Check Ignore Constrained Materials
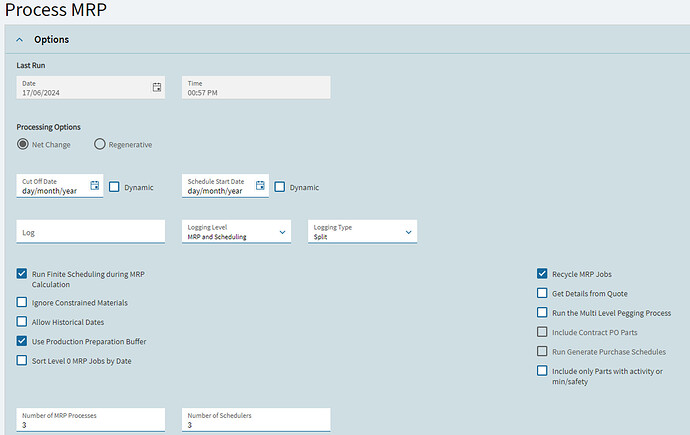The image size is (690, 435). (x=22, y=302)
